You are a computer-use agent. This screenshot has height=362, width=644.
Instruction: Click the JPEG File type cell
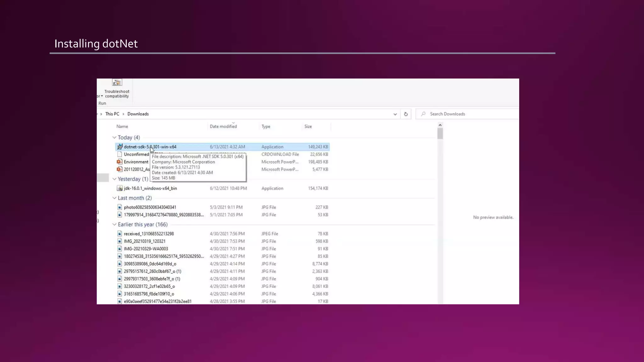click(269, 233)
